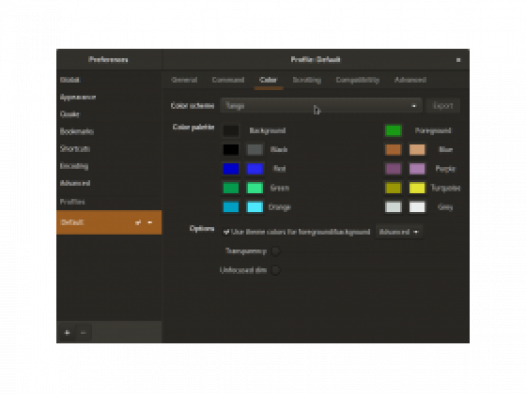This screenshot has height=394, width=526.
Task: Open the Default profile arrow menu
Action: point(150,222)
